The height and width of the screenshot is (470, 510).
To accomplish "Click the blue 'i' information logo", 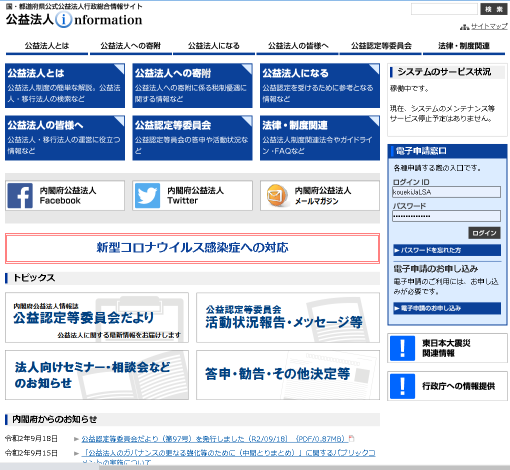I will [x=63, y=20].
